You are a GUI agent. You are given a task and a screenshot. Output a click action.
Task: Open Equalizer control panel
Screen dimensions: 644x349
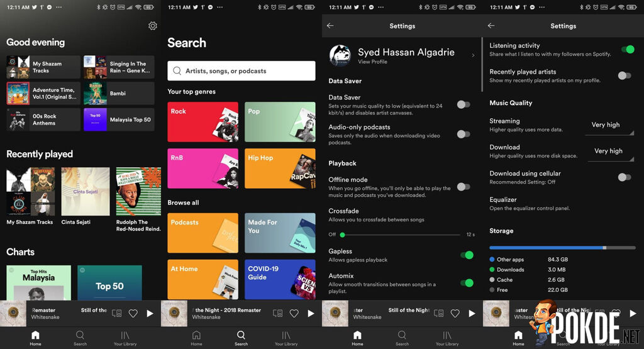coord(530,204)
